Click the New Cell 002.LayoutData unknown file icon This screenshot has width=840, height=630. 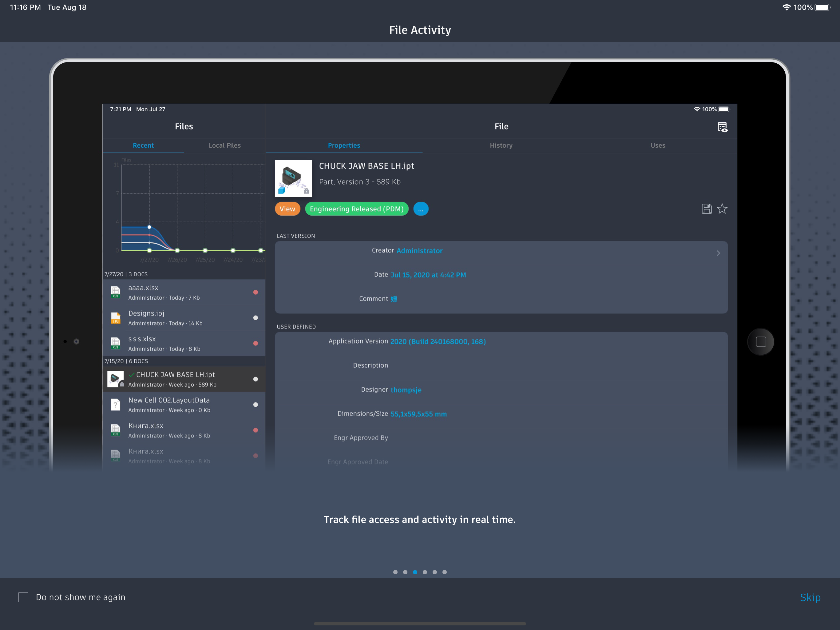(115, 405)
